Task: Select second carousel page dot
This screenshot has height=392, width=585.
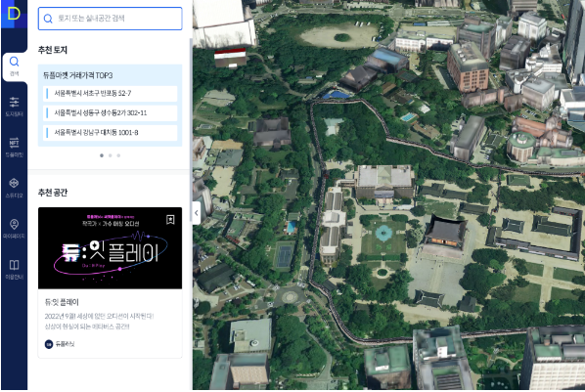Action: click(111, 155)
